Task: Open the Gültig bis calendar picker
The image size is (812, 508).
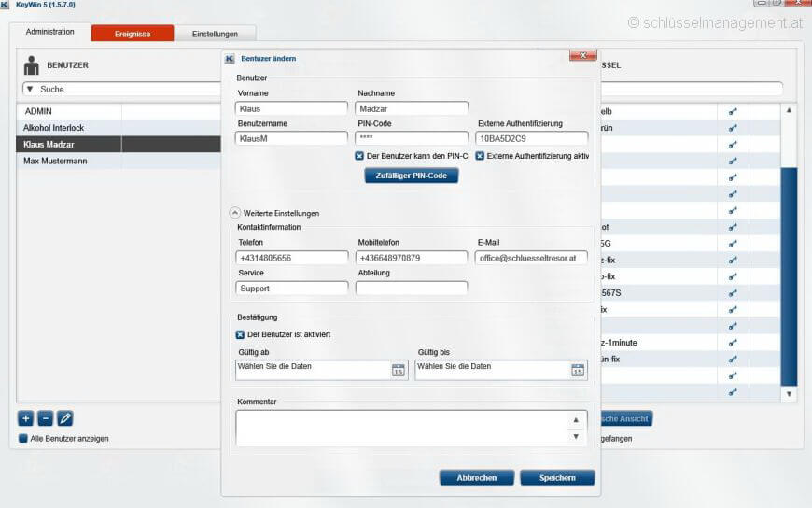Action: [x=578, y=370]
